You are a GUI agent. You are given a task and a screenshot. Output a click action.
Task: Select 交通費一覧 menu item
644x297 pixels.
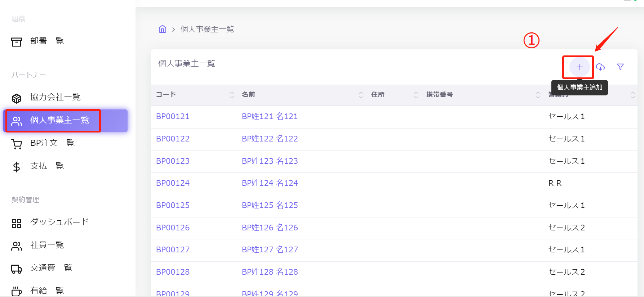tap(51, 268)
